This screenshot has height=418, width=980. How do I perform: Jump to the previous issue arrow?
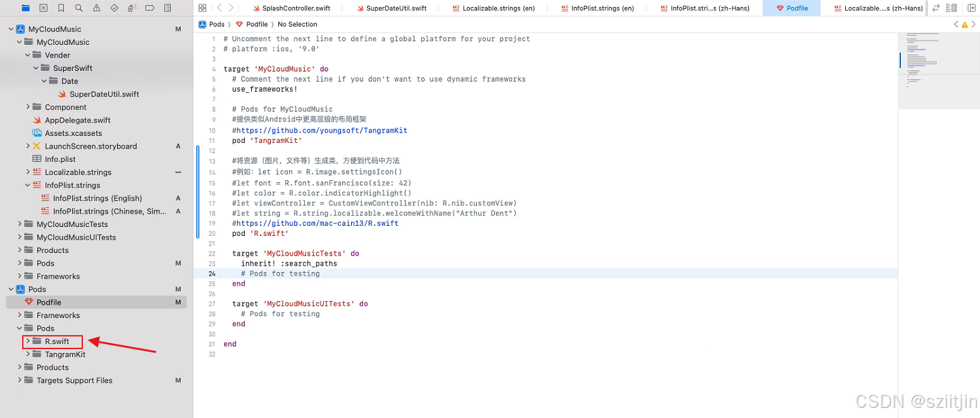(x=956, y=25)
